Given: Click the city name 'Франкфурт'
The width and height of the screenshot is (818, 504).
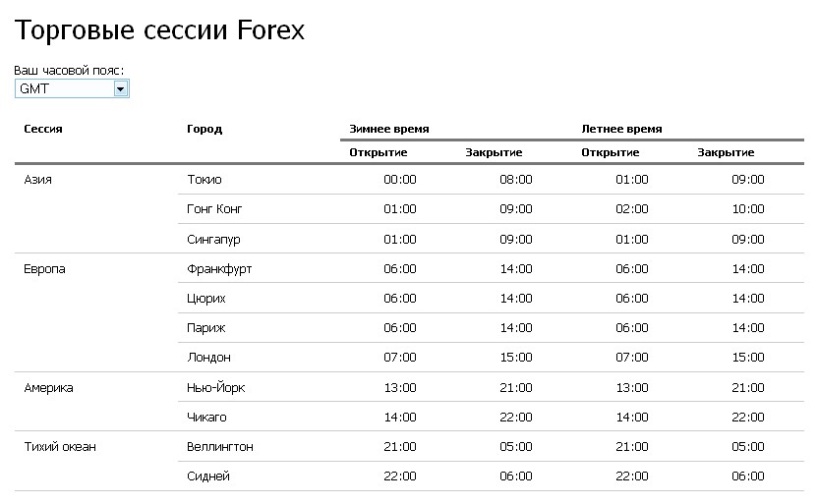Looking at the screenshot, I should [x=219, y=269].
